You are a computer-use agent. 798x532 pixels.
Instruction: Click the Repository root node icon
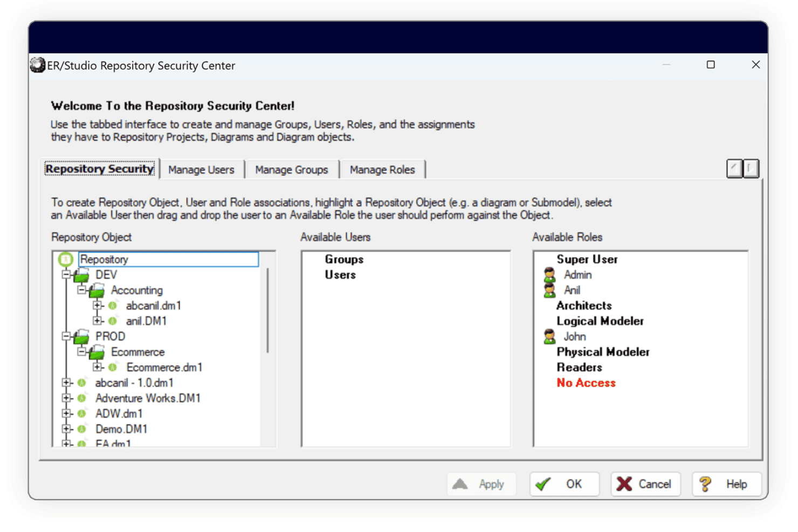(66, 259)
